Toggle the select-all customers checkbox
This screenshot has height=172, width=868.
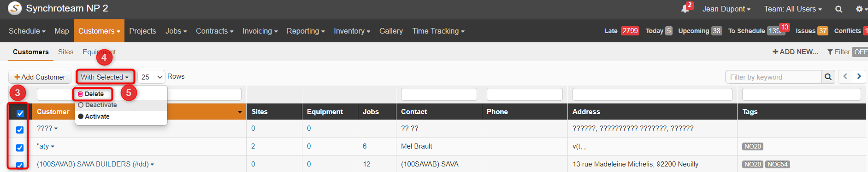point(20,113)
